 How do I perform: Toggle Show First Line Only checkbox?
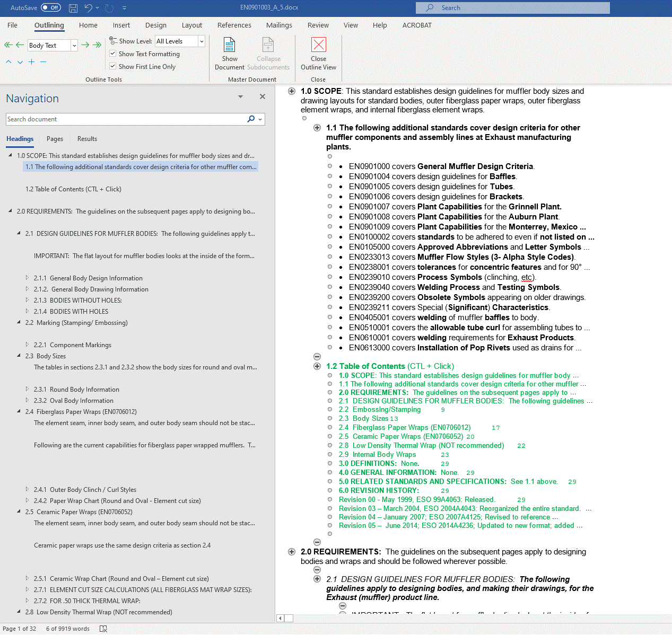[113, 66]
